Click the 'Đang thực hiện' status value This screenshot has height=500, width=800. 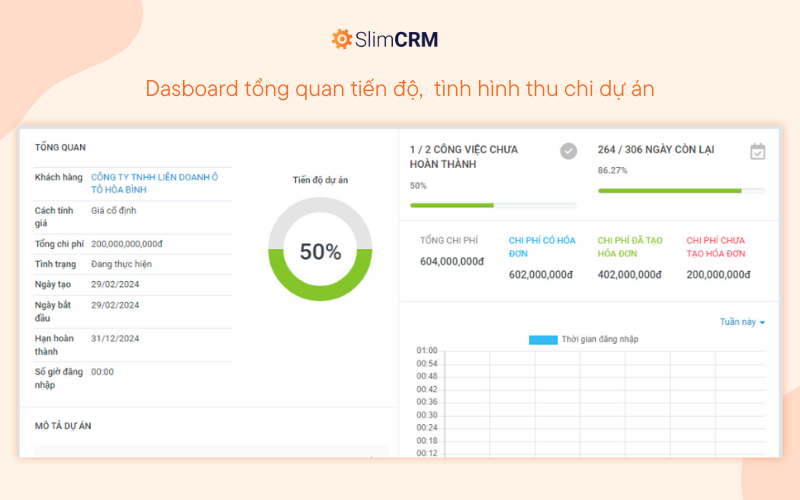click(x=121, y=264)
